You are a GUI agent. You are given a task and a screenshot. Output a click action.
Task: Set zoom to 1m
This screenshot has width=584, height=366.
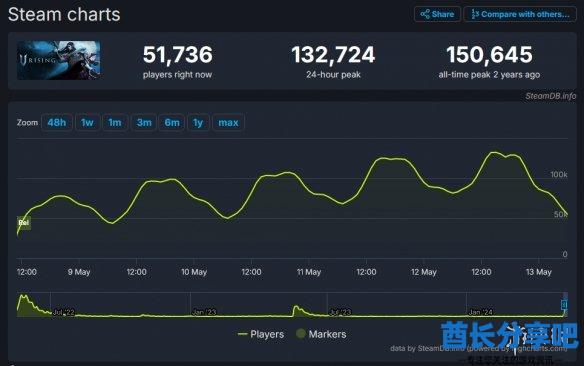pos(115,122)
